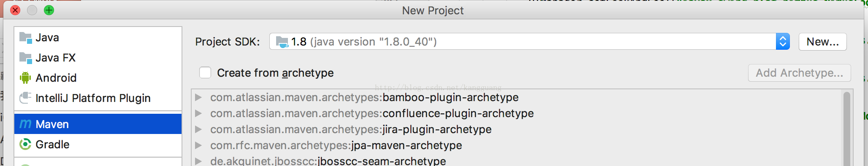Open the Project SDK dropdown arrows
This screenshot has height=166, width=868.
[x=782, y=42]
